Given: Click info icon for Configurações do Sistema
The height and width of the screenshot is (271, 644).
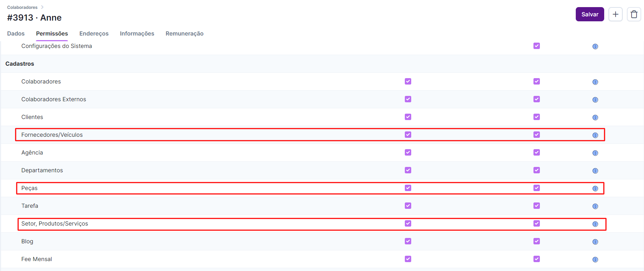Looking at the screenshot, I should click(x=595, y=47).
